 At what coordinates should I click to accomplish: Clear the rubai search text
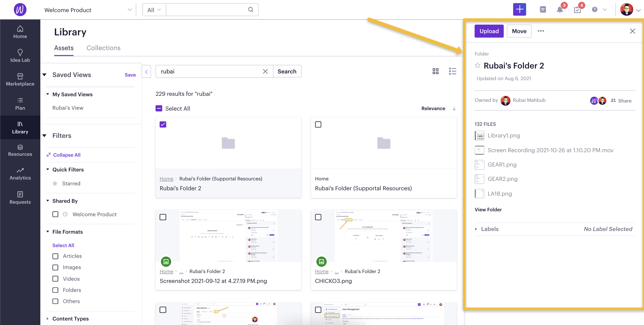tap(265, 71)
